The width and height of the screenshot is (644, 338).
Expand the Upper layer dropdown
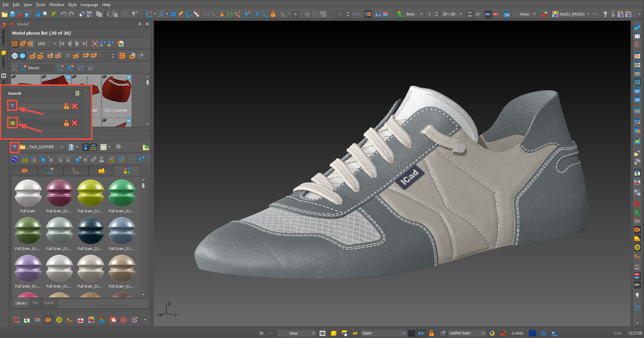coord(404,333)
